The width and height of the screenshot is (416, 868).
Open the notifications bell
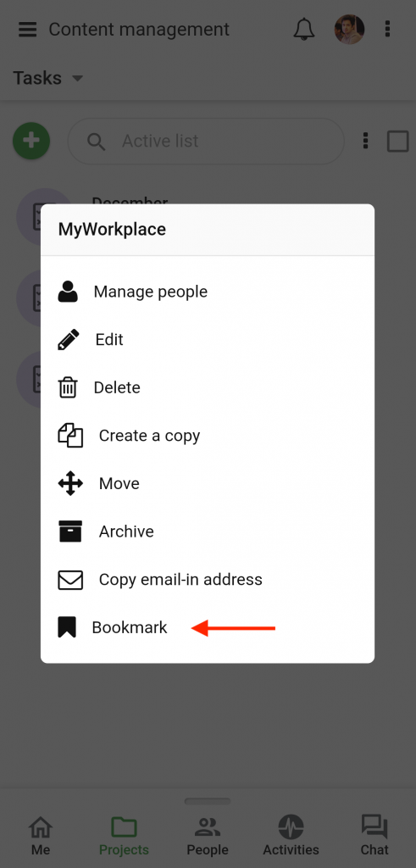pyautogui.click(x=303, y=29)
